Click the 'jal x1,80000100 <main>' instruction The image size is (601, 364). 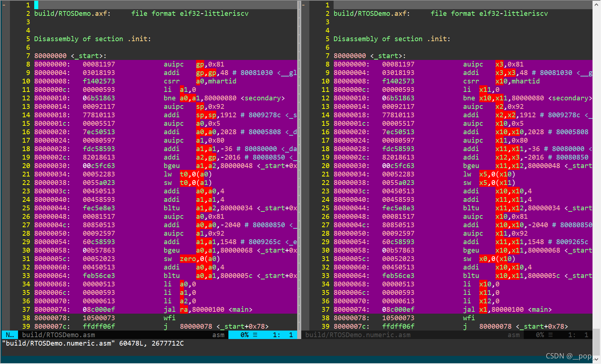(x=508, y=310)
